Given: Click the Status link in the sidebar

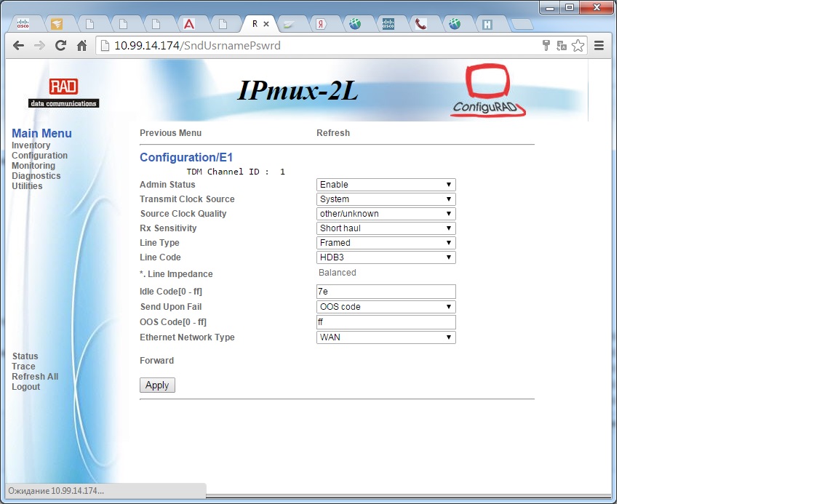Looking at the screenshot, I should (x=25, y=356).
